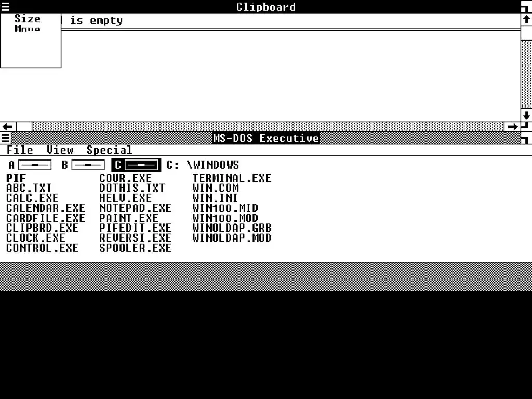Select CALENDAR.EXE file
Screen dimensions: 532x399
click(x=46, y=208)
